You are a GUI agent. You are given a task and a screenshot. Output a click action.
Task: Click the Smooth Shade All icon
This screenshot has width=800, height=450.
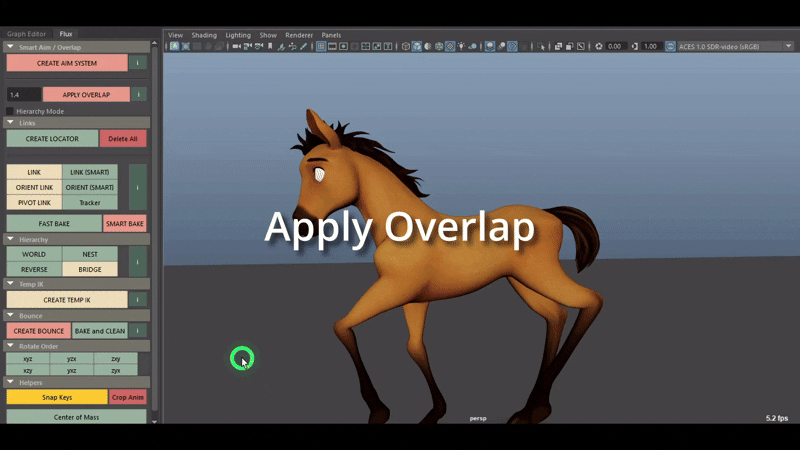[x=417, y=46]
